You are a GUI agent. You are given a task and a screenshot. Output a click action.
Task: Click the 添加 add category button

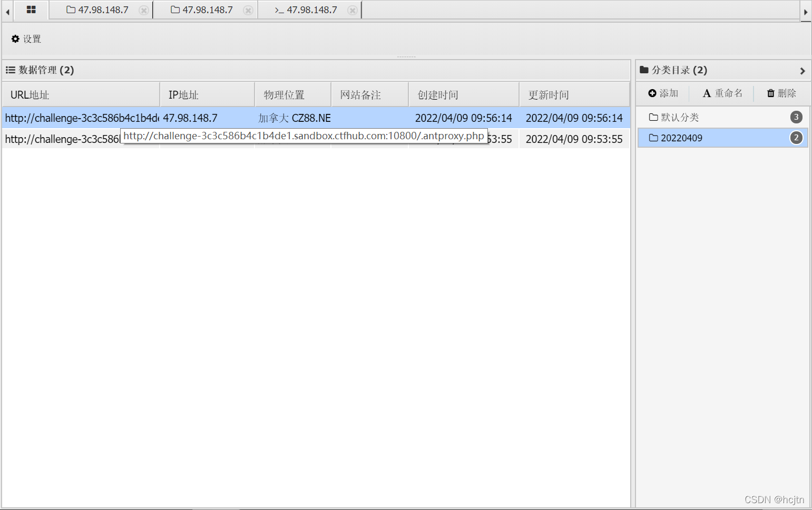tap(663, 93)
